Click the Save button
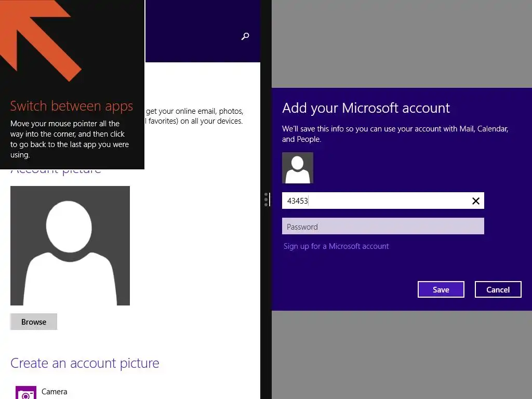 point(441,289)
